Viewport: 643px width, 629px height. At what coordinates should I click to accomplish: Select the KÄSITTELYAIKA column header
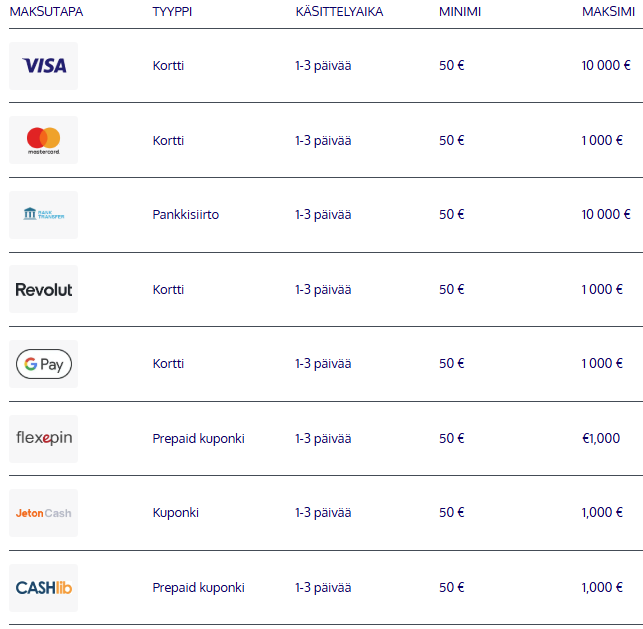[339, 11]
